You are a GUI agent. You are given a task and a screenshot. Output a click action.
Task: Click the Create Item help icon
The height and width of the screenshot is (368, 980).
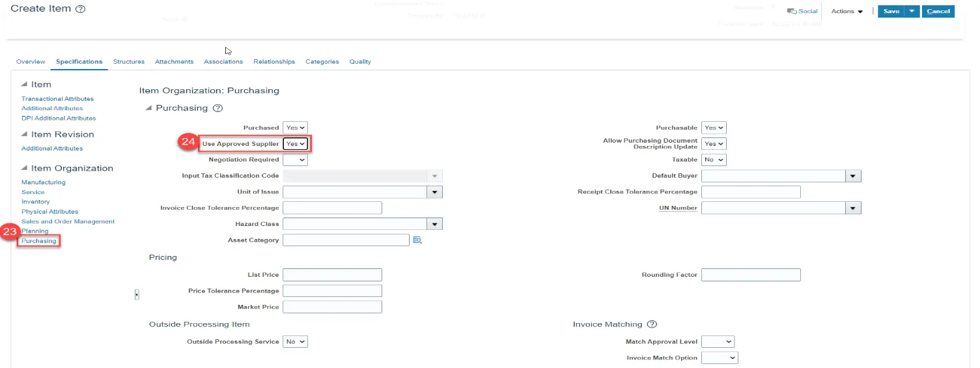click(x=81, y=10)
